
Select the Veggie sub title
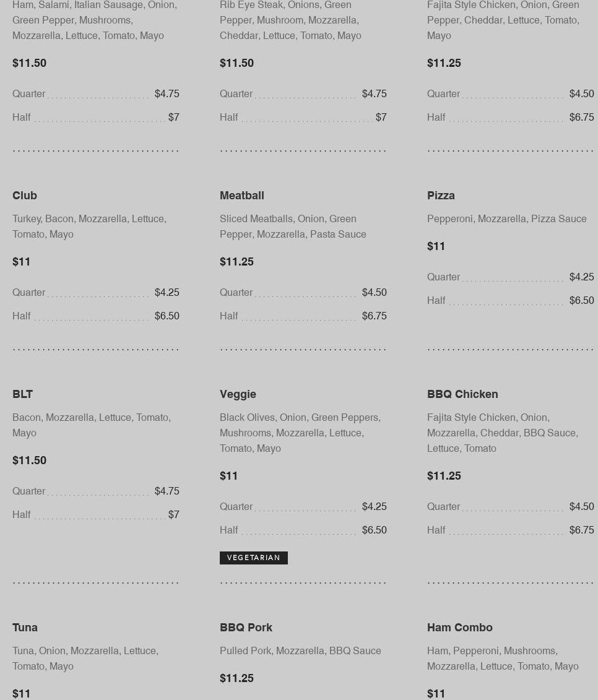click(238, 394)
